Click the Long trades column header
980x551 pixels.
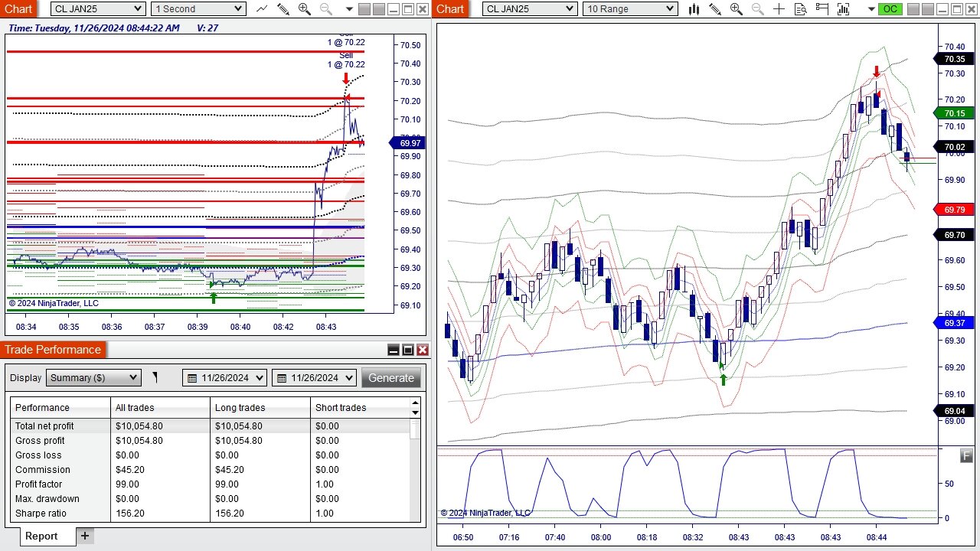pos(260,407)
